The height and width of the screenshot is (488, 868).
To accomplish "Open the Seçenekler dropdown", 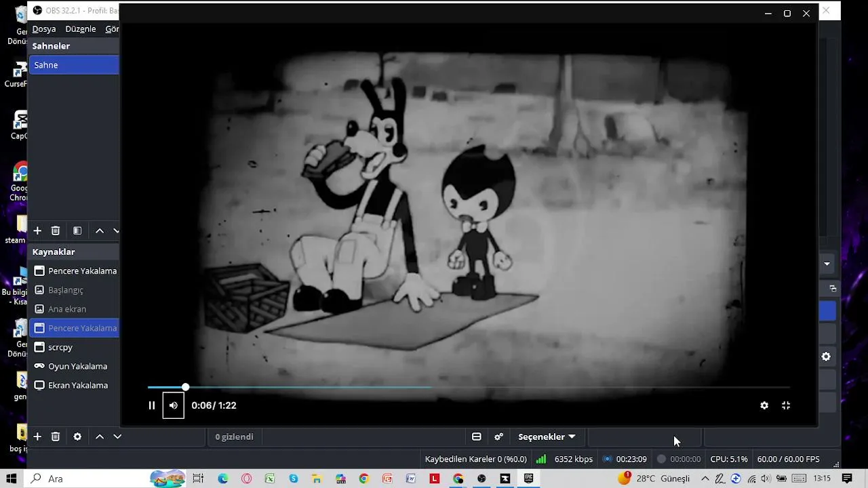I will click(x=547, y=437).
